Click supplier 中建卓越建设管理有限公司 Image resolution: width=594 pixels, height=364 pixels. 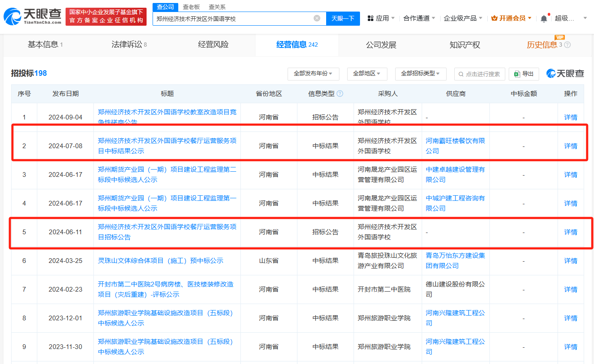point(456,174)
